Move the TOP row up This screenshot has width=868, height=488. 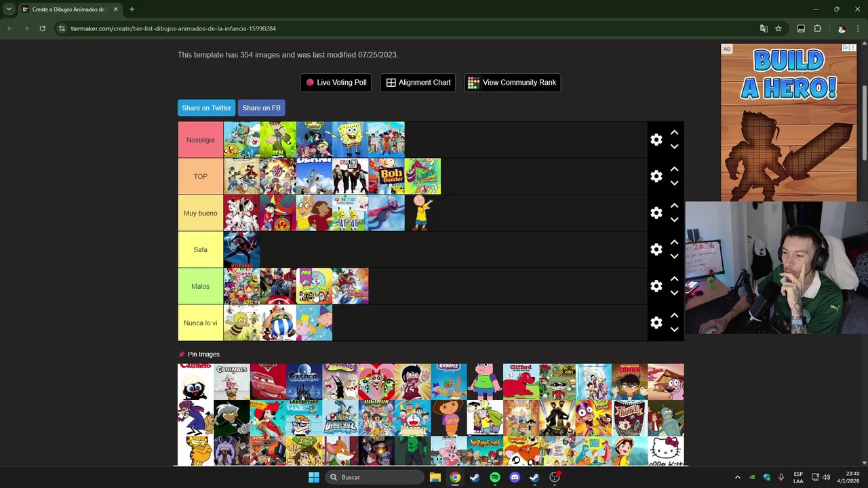(674, 169)
